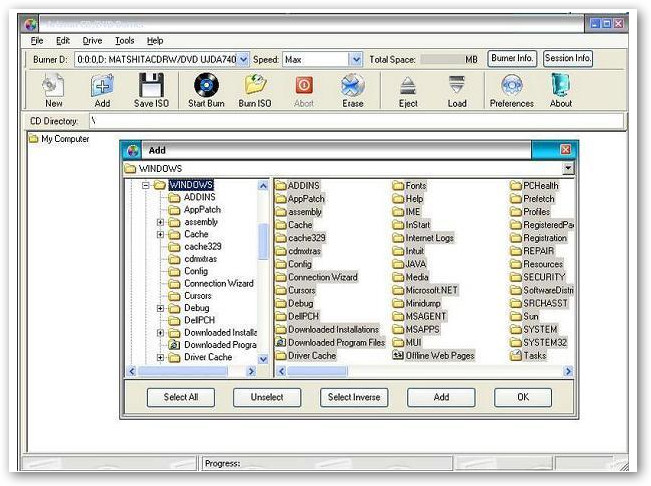Click the file list scroll right arrow
The width and height of the screenshot is (651, 486).
[x=568, y=371]
